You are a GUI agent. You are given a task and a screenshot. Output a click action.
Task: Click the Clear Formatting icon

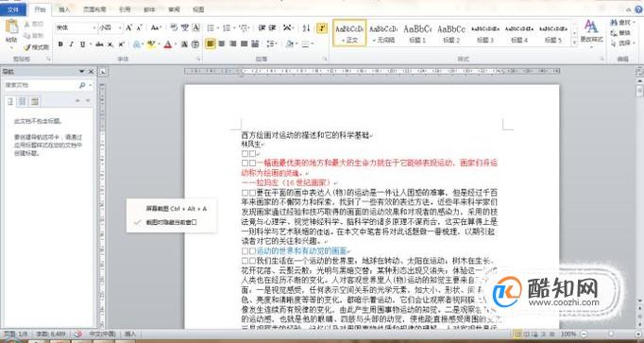pyautogui.click(x=174, y=27)
